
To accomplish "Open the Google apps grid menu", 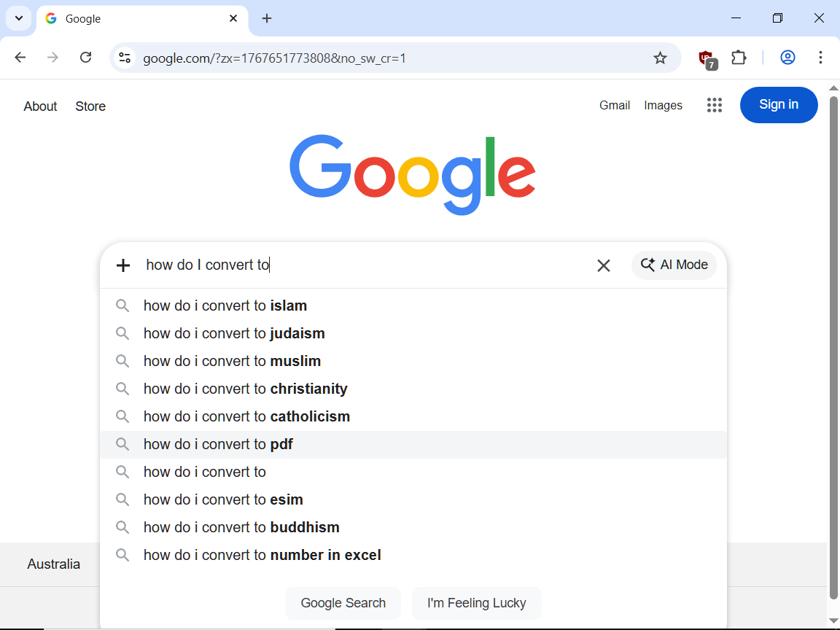I will click(715, 105).
